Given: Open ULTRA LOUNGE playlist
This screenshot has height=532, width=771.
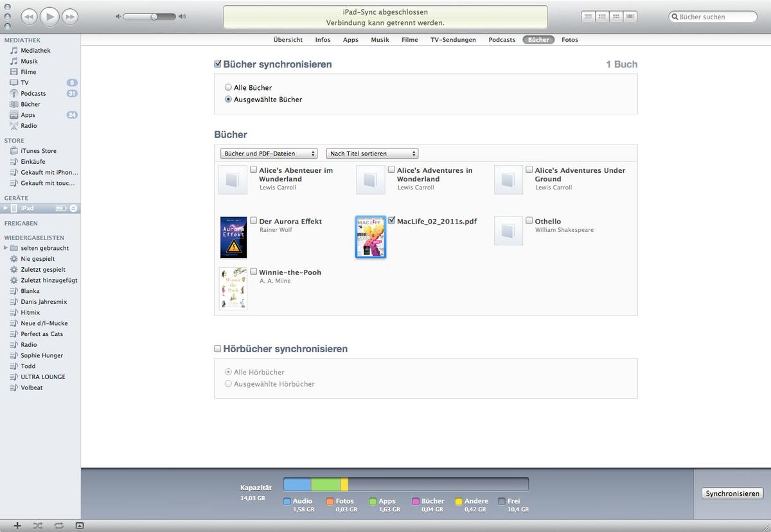Looking at the screenshot, I should pos(43,377).
